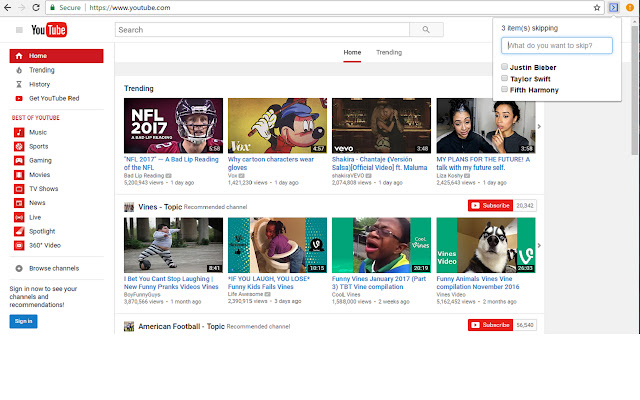Click the TV Shows category icon

pyautogui.click(x=19, y=189)
